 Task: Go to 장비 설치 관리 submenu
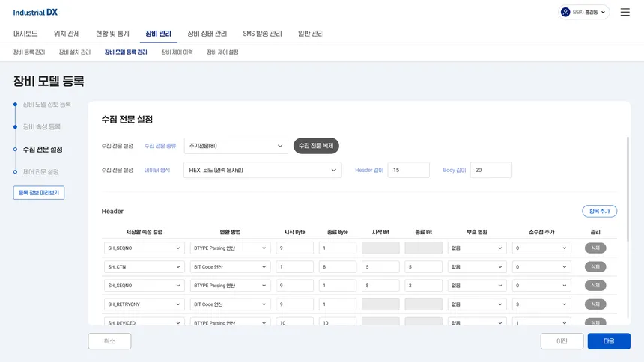point(74,52)
